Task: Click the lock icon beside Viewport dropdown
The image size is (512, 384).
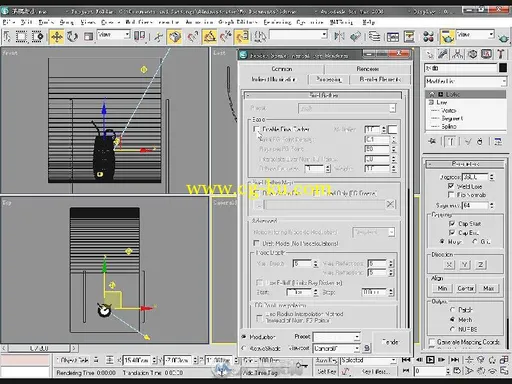Action: coord(367,348)
